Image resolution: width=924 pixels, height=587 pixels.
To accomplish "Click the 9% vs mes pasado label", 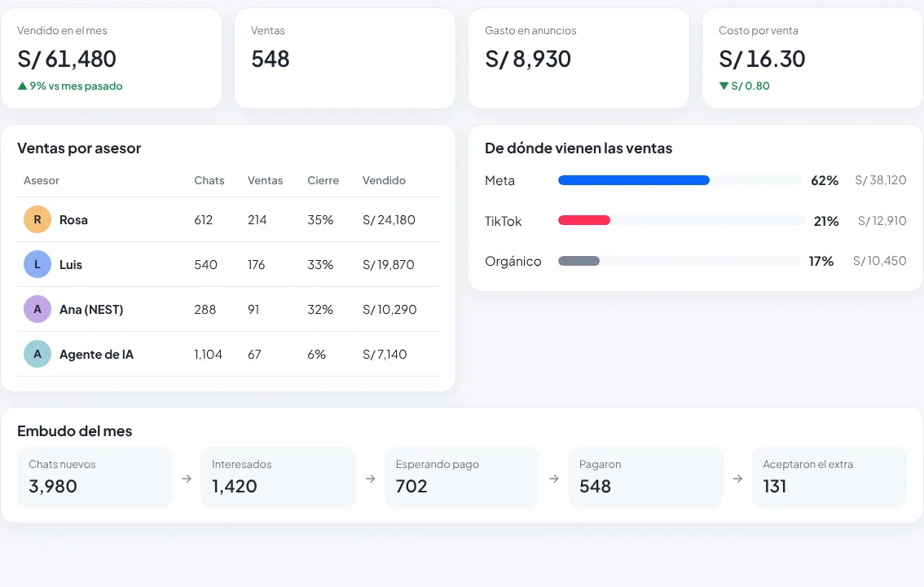I will tap(76, 86).
